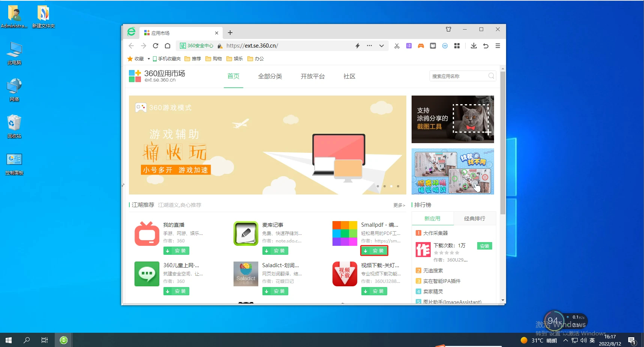Open the 截图工具 cat promo image
Image resolution: width=644 pixels, height=347 pixels.
coord(453,119)
